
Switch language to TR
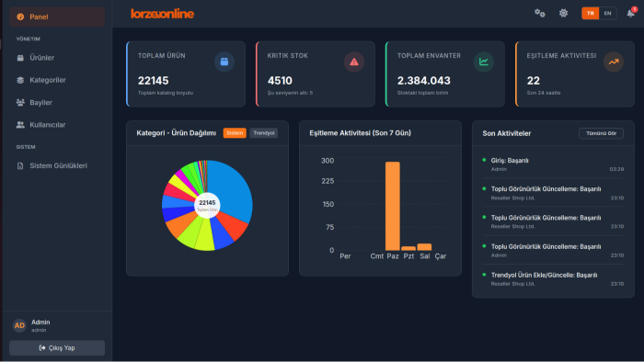[x=591, y=13]
